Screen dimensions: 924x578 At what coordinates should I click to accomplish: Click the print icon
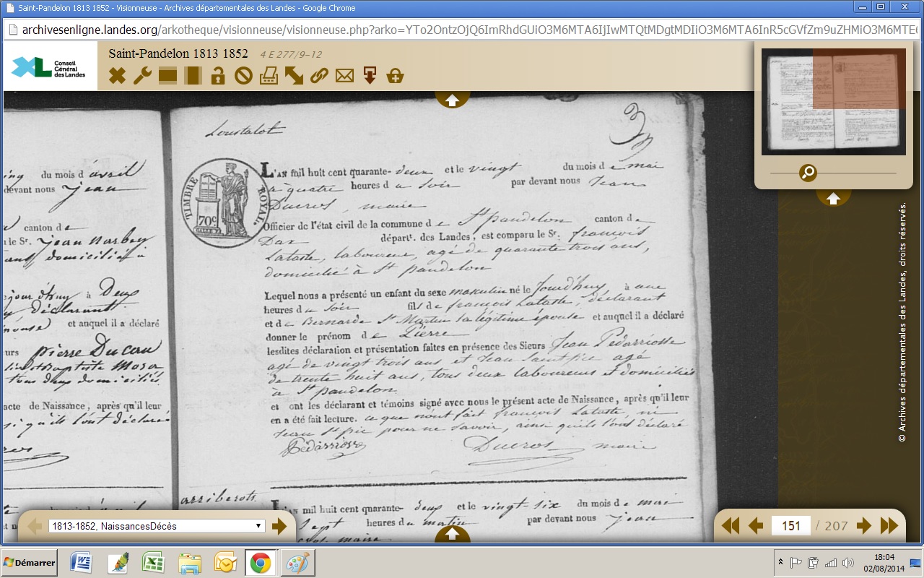click(x=269, y=75)
